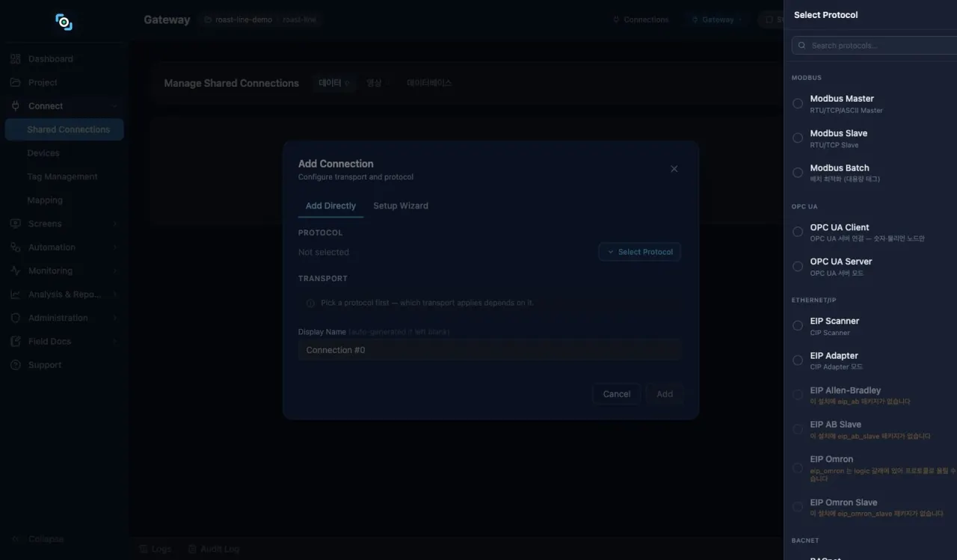Choose the OPC UA Server protocol
Image resolution: width=957 pixels, height=560 pixels.
[x=798, y=266]
